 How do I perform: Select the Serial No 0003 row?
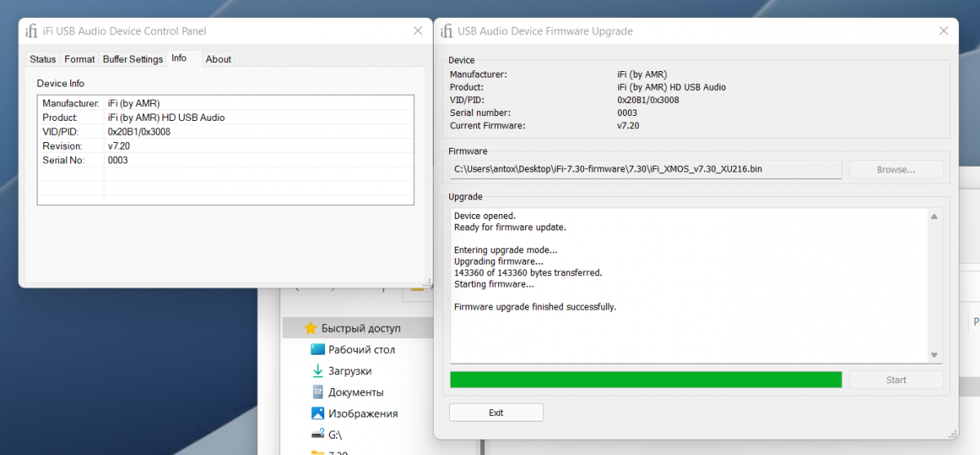coord(225,160)
